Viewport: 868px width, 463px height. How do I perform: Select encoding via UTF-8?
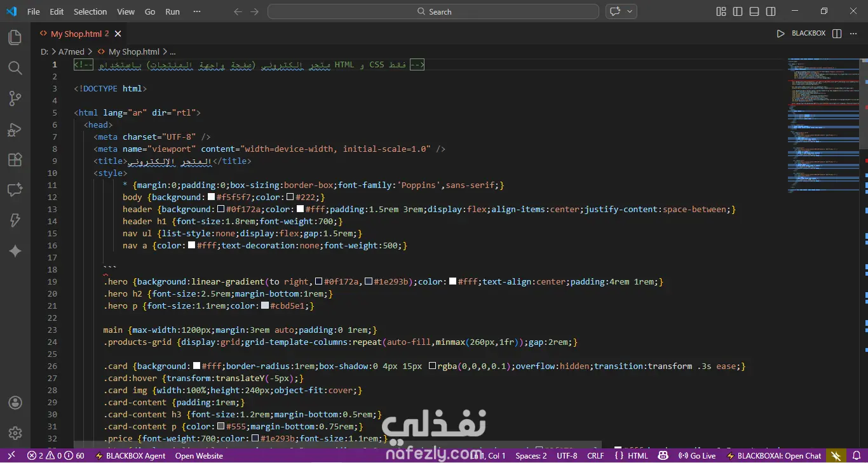567,455
